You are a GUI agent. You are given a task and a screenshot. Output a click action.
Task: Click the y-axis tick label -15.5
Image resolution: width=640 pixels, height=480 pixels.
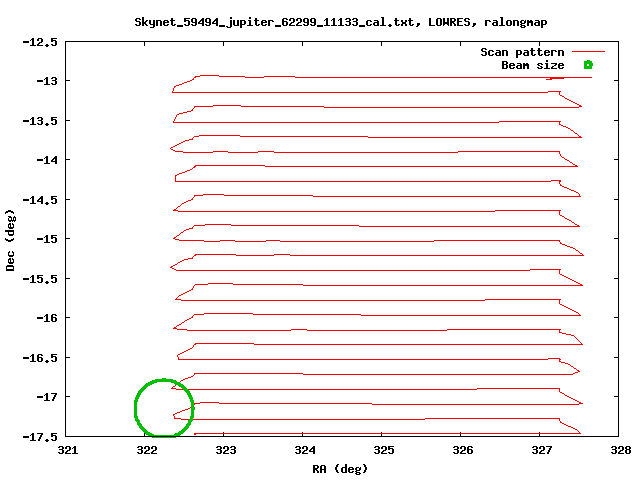(40, 279)
